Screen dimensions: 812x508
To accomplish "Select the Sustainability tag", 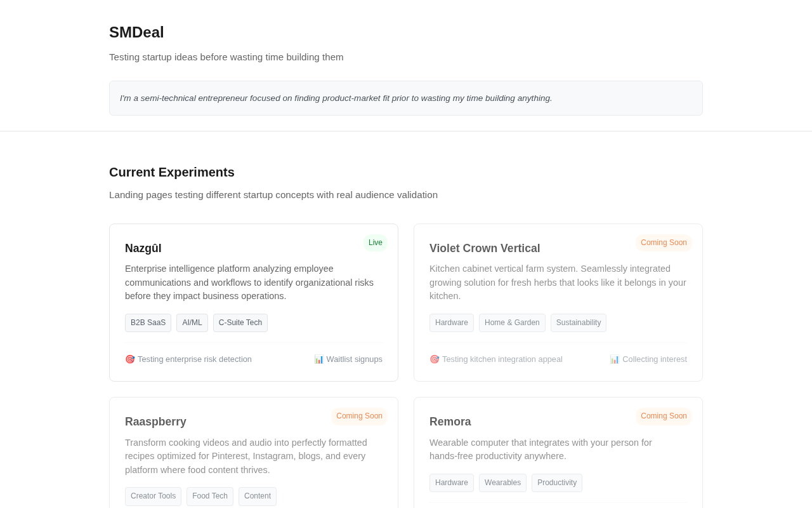I will [x=579, y=323].
